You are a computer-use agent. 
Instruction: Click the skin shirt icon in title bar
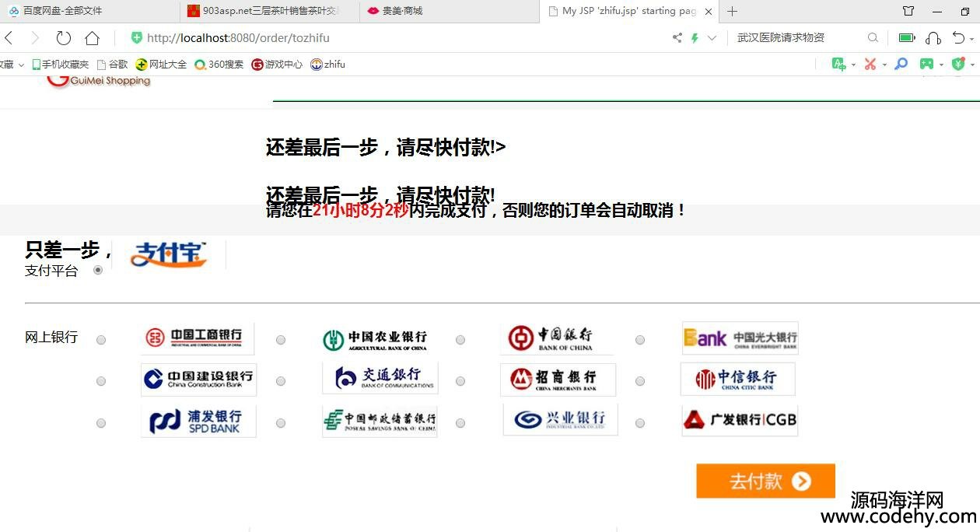pyautogui.click(x=908, y=11)
